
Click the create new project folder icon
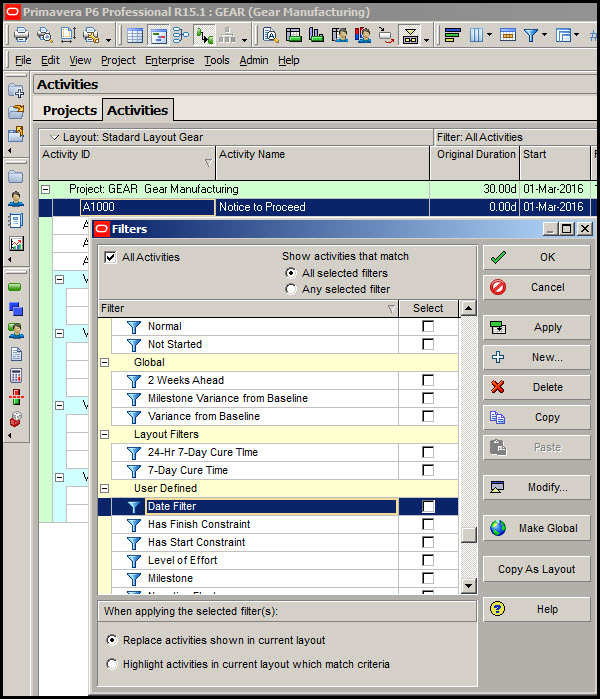coord(16,91)
